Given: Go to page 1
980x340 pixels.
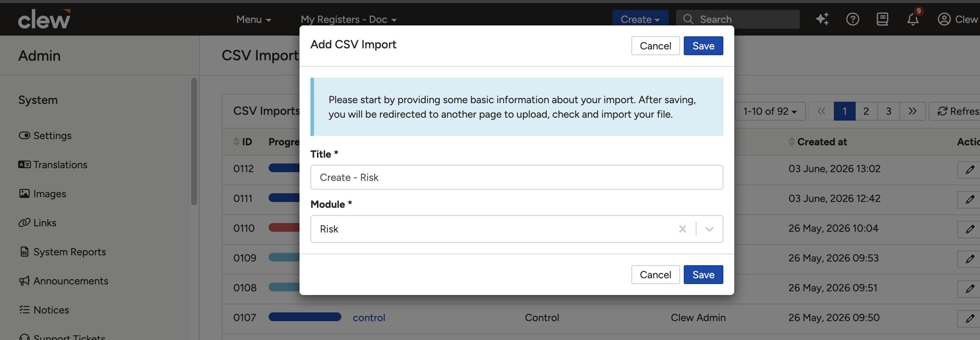Looking at the screenshot, I should [844, 111].
